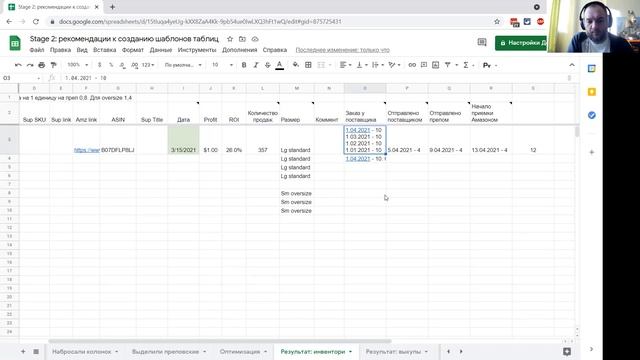Format cell as percent
This screenshot has height=360, width=640.
click(x=111, y=65)
